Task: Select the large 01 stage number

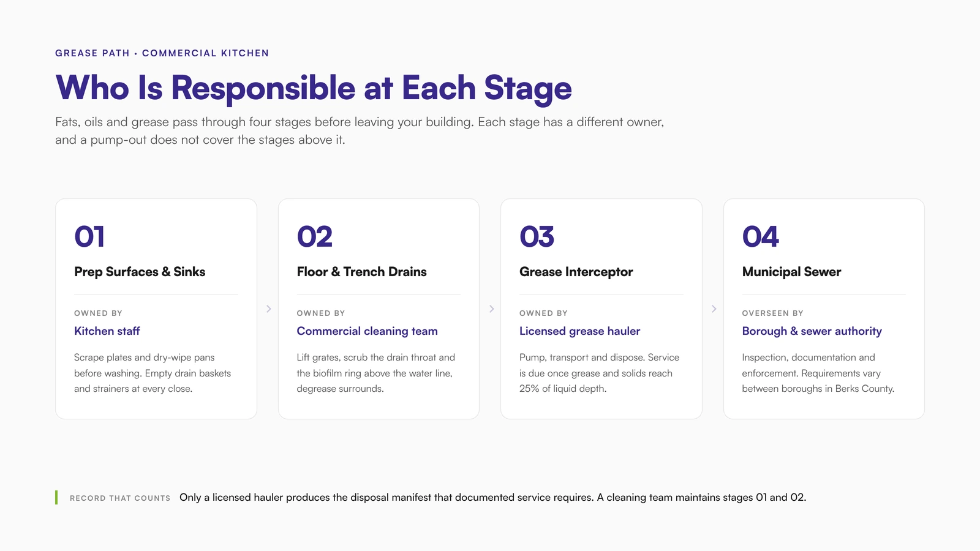Action: pos(89,237)
